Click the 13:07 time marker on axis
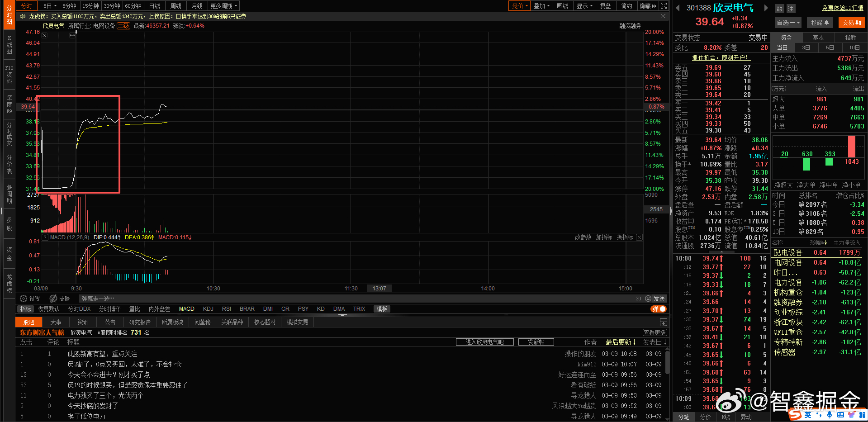The width and height of the screenshot is (868, 422). 379,289
